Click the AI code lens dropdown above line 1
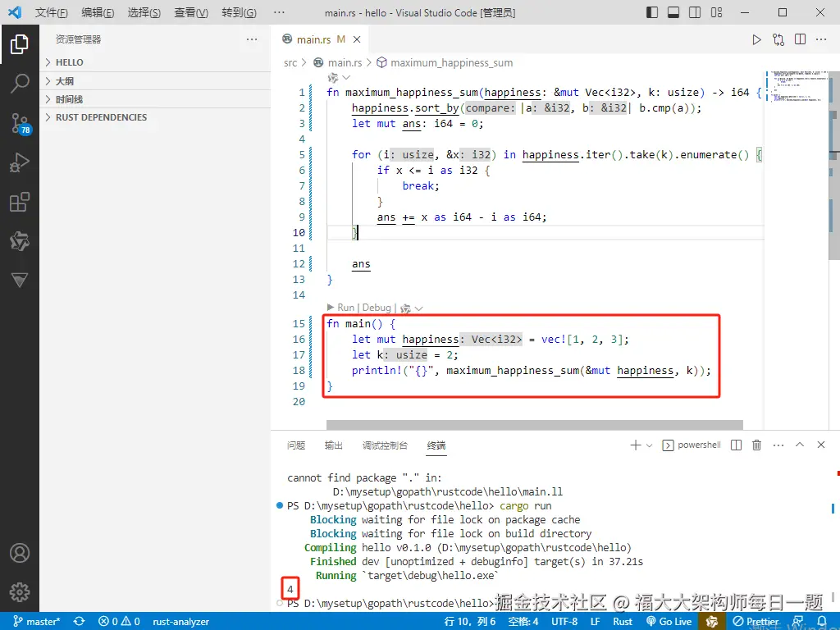The image size is (840, 630). point(339,78)
